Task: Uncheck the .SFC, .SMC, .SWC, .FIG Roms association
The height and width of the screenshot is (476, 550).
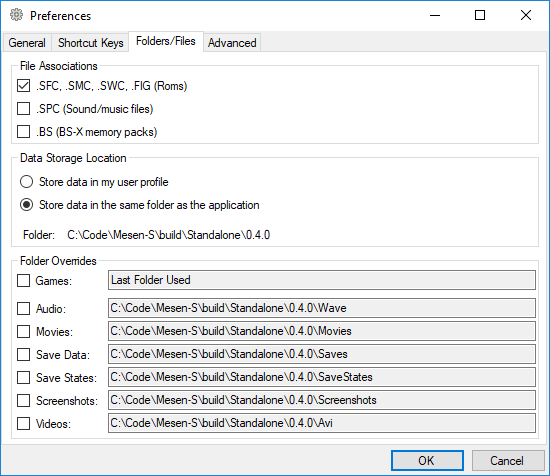Action: pyautogui.click(x=24, y=86)
